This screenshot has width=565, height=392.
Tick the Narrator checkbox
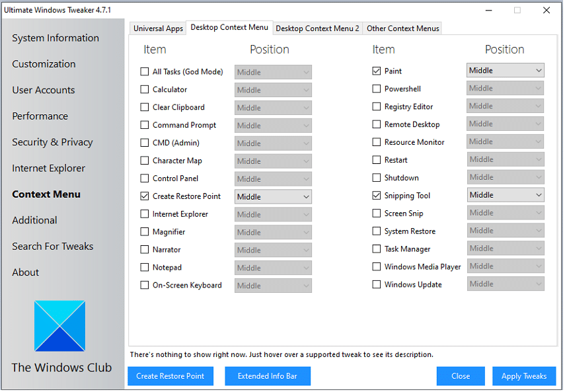(145, 250)
